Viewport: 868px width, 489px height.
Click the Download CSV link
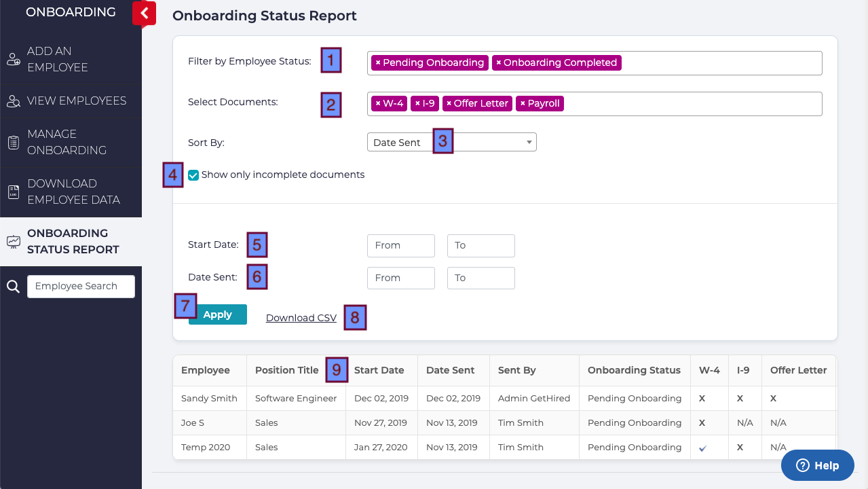click(x=301, y=317)
